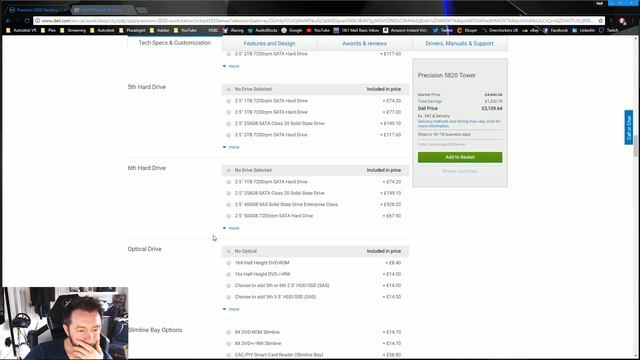Screen dimensions: 640x360
Task: Open the iRacing bookmark
Action: tap(233, 30)
